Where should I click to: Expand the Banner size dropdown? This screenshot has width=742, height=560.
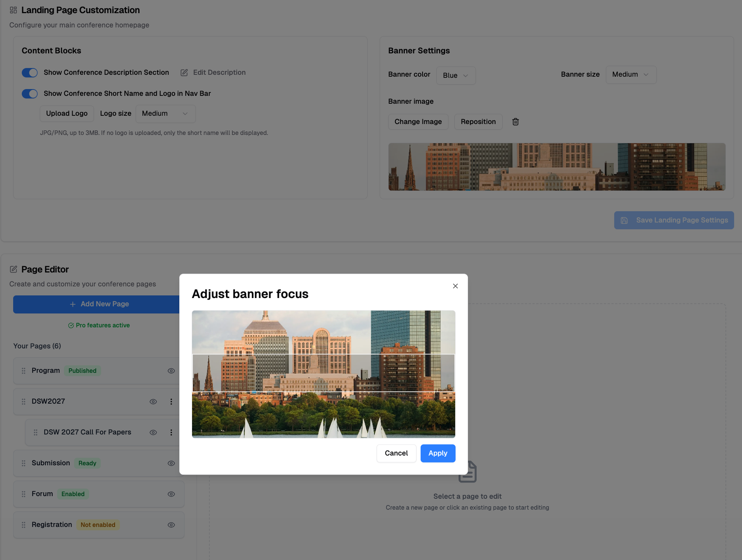tap(630, 75)
